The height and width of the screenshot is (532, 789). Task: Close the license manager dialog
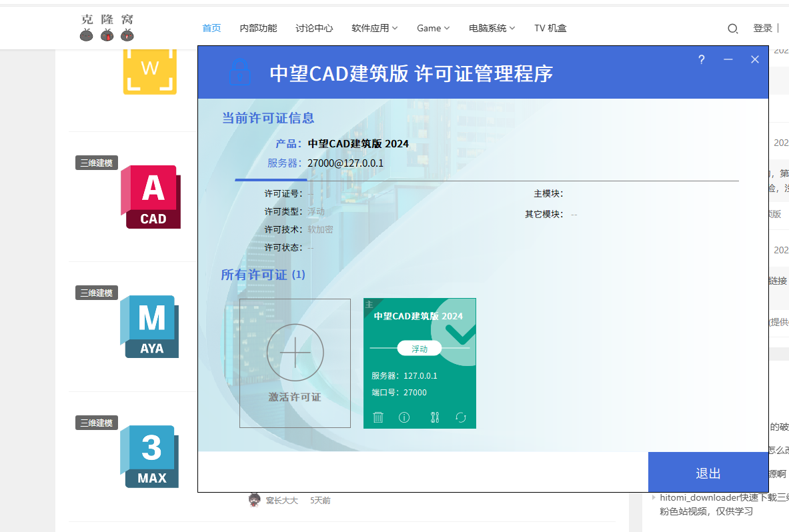coord(755,60)
